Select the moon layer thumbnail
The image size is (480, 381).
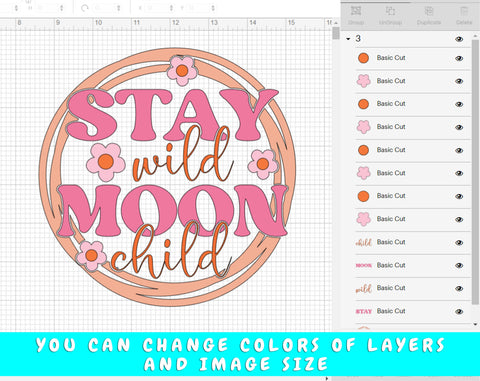coord(363,265)
